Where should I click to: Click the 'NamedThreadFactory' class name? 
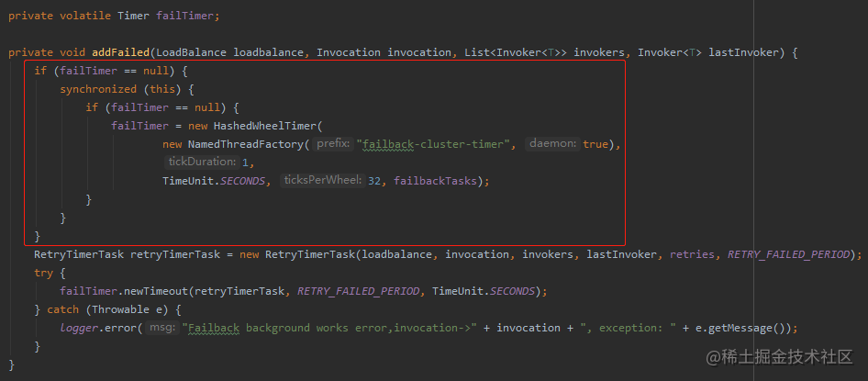coord(246,144)
